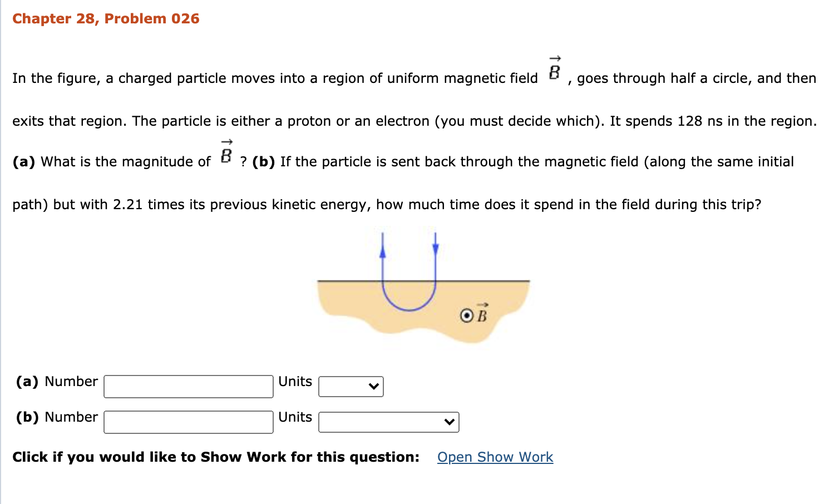Click the chevron arrow on the part (b) units selector
The image size is (839, 504).
(x=449, y=422)
